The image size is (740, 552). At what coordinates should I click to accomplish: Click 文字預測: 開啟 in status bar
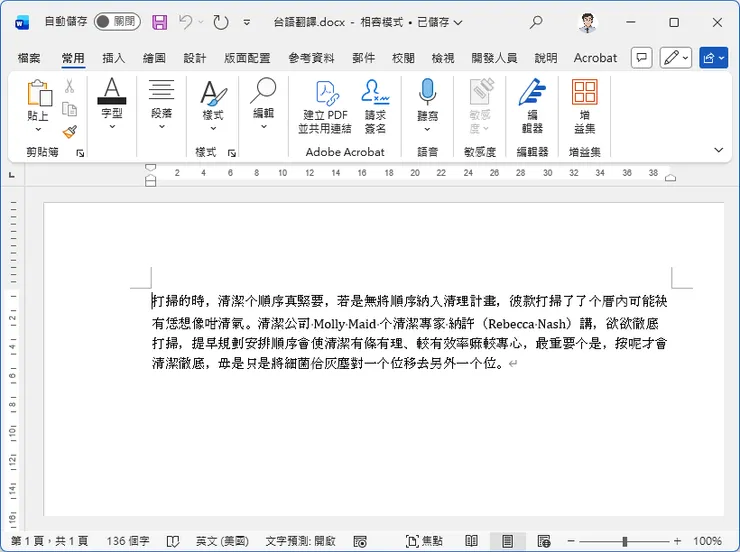pos(300,541)
